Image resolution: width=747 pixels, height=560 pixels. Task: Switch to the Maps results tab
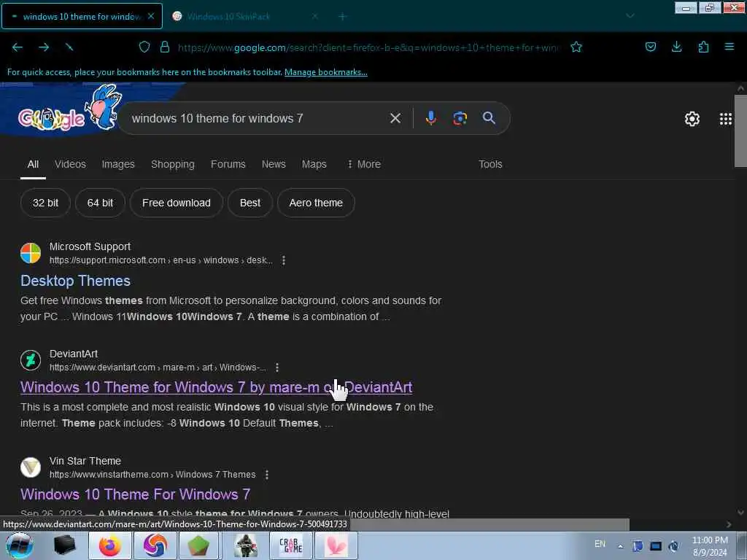pos(314,164)
